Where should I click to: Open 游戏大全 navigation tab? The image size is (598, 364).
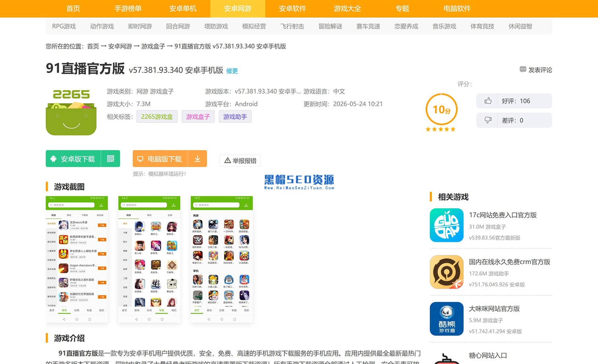click(347, 8)
